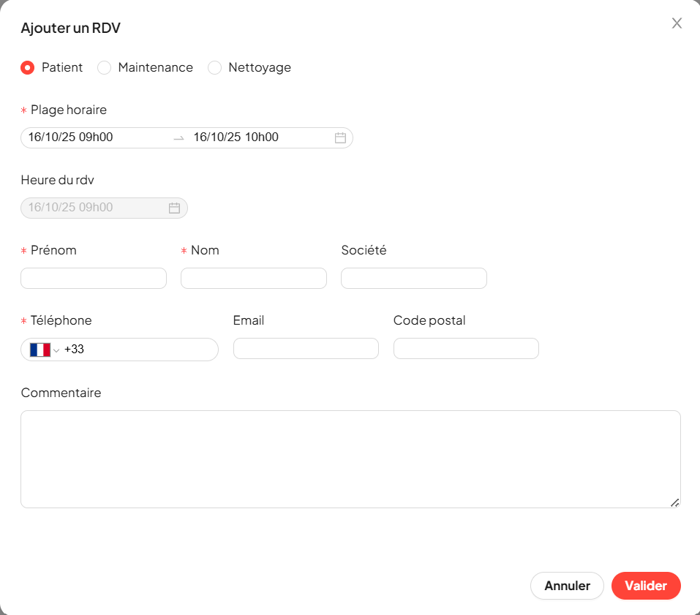Click the Téléphone number input
Screen dimensions: 700x615
[x=146, y=350]
